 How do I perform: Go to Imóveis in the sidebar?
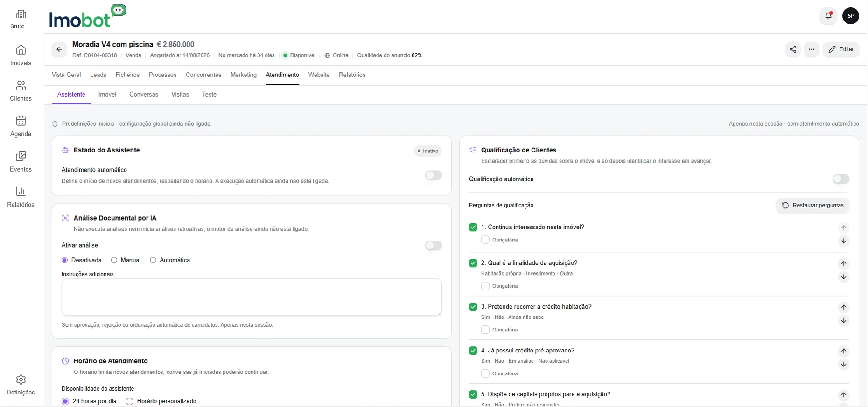[x=21, y=55]
